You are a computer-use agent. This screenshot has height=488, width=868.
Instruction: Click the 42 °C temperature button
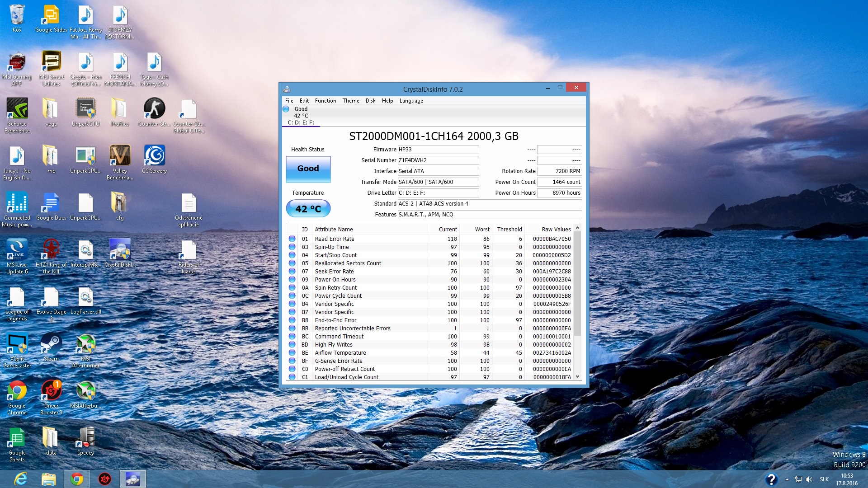click(x=308, y=209)
